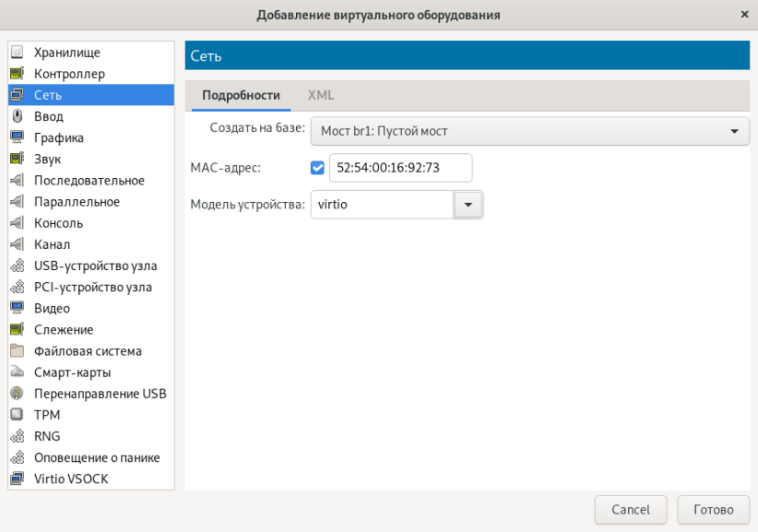Toggle the MAC-адрес checkbox

(318, 168)
